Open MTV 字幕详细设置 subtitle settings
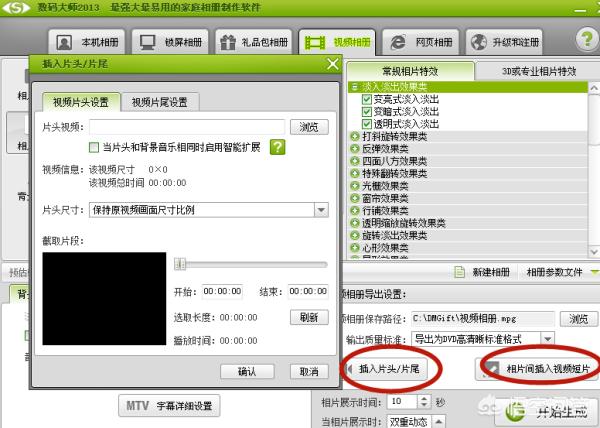The width and height of the screenshot is (600, 428). click(x=170, y=407)
